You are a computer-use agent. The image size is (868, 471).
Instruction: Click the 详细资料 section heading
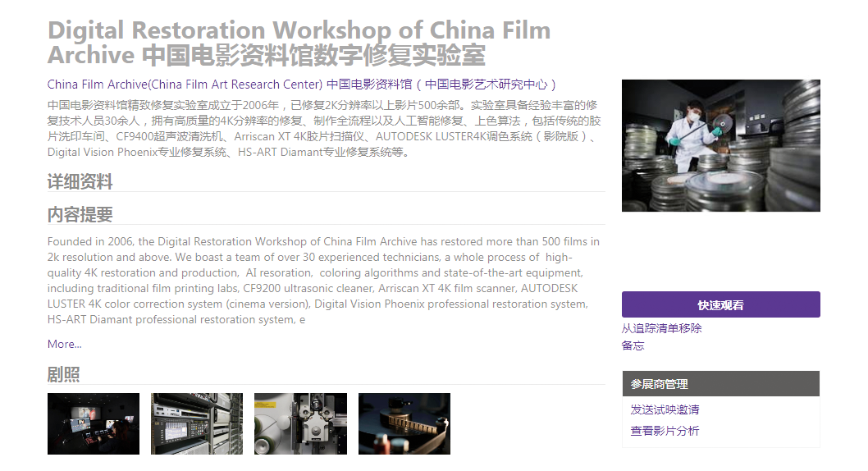pos(80,181)
